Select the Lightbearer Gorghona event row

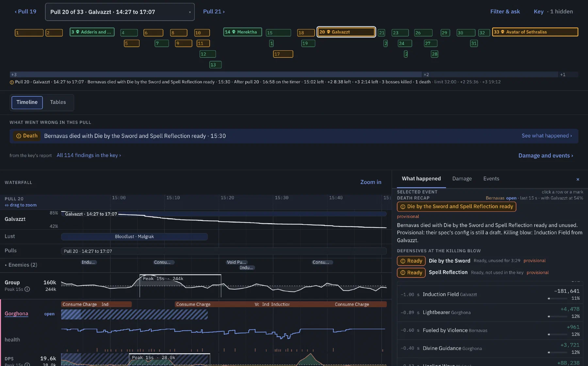click(490, 312)
